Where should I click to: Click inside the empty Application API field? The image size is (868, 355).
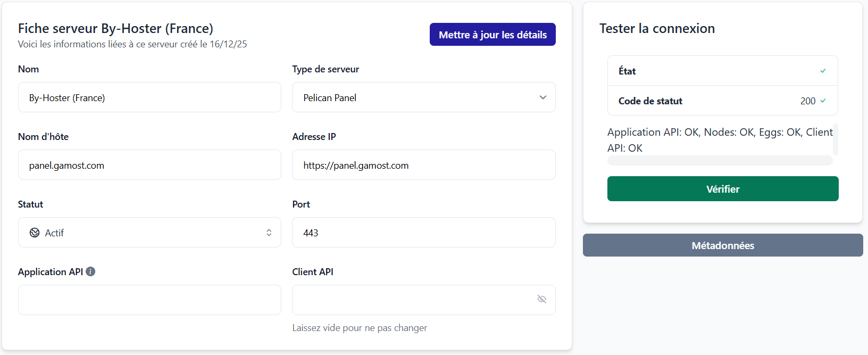[x=149, y=300]
